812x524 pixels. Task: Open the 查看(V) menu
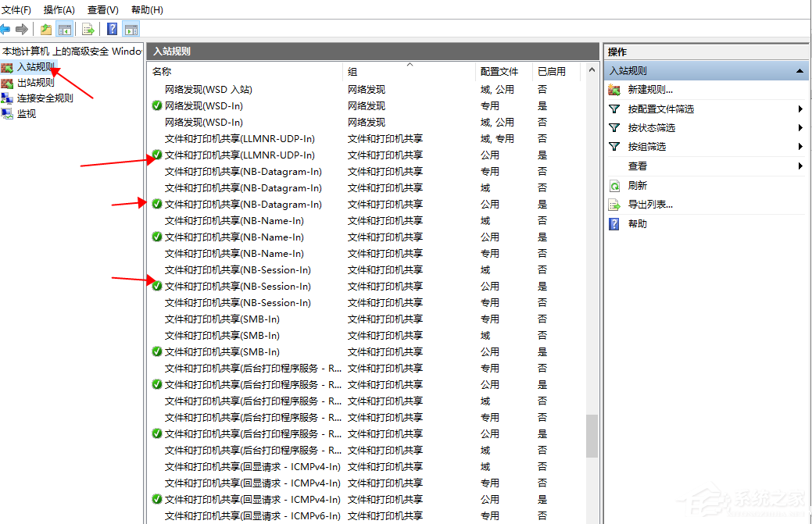(x=102, y=9)
